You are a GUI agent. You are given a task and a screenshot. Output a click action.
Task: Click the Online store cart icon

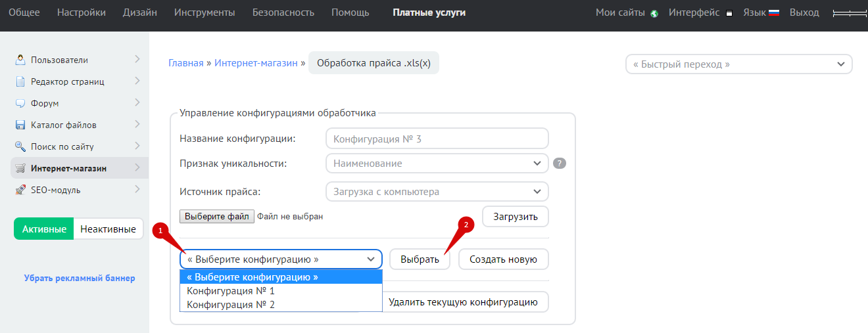tap(20, 168)
